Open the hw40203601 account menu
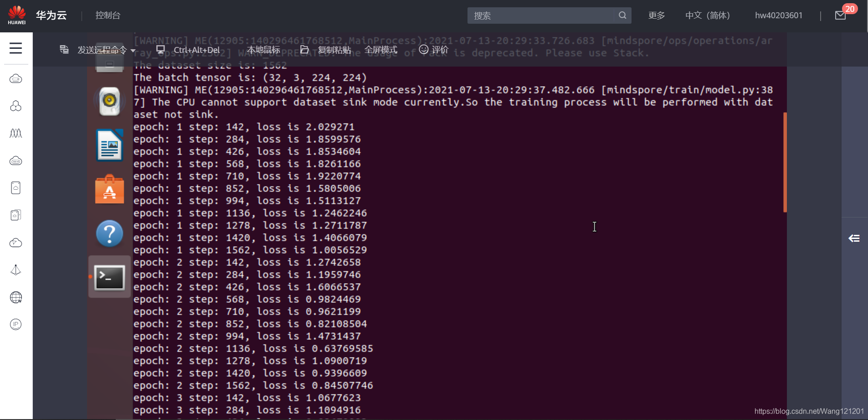 (x=779, y=16)
